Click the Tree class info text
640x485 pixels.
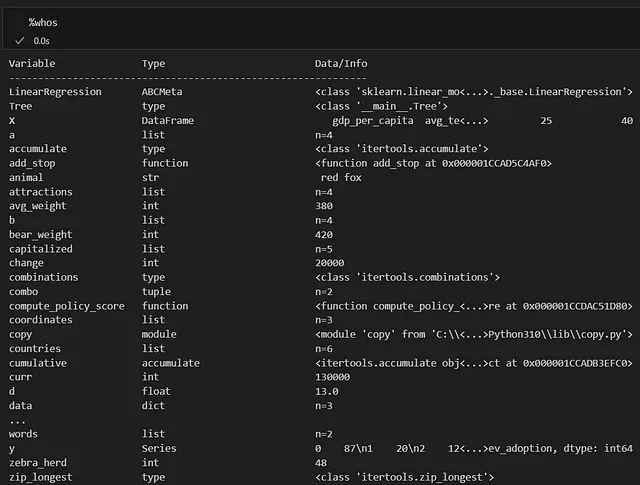(x=381, y=106)
